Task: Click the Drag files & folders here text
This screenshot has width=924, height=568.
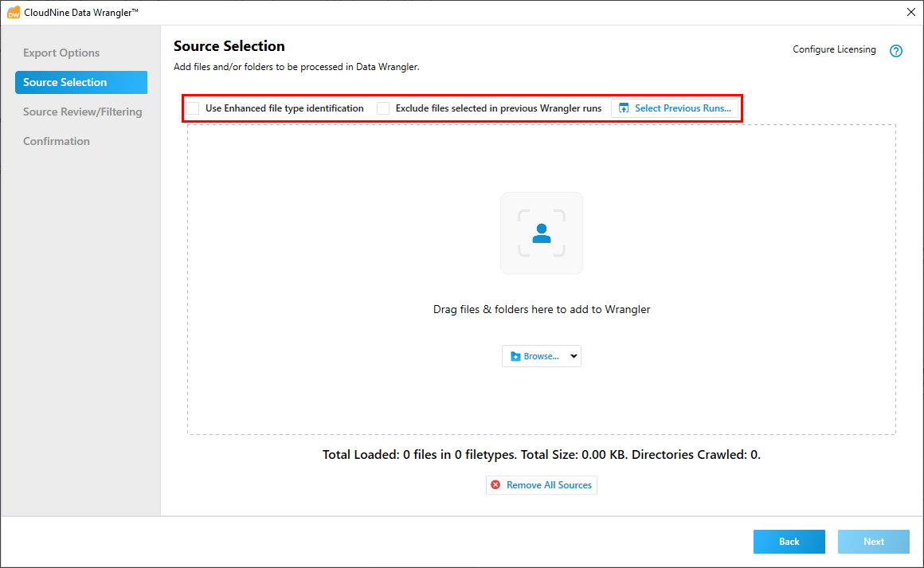Action: point(542,309)
